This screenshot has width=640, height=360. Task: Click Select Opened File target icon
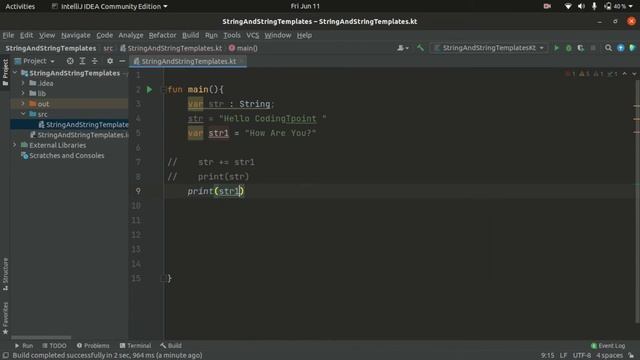[70, 61]
